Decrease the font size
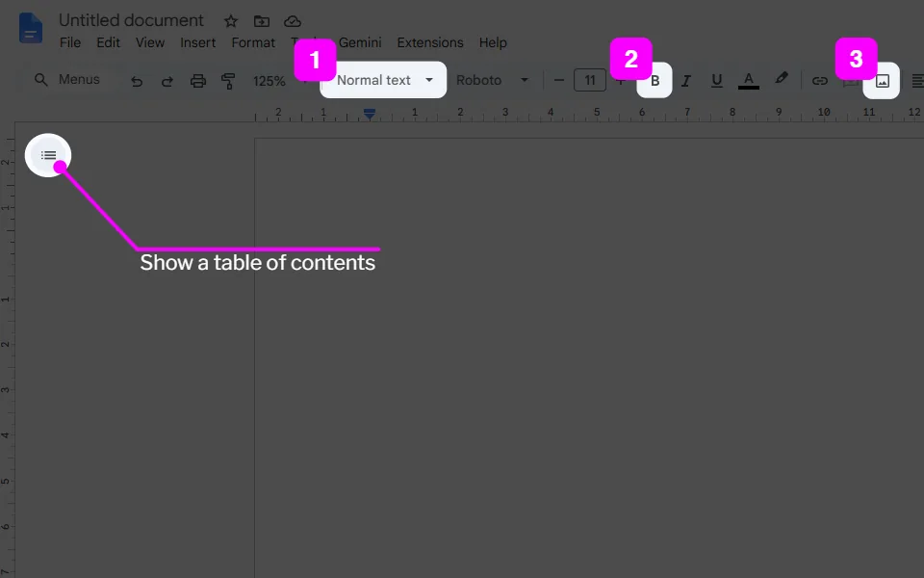This screenshot has height=578, width=924. coord(559,80)
